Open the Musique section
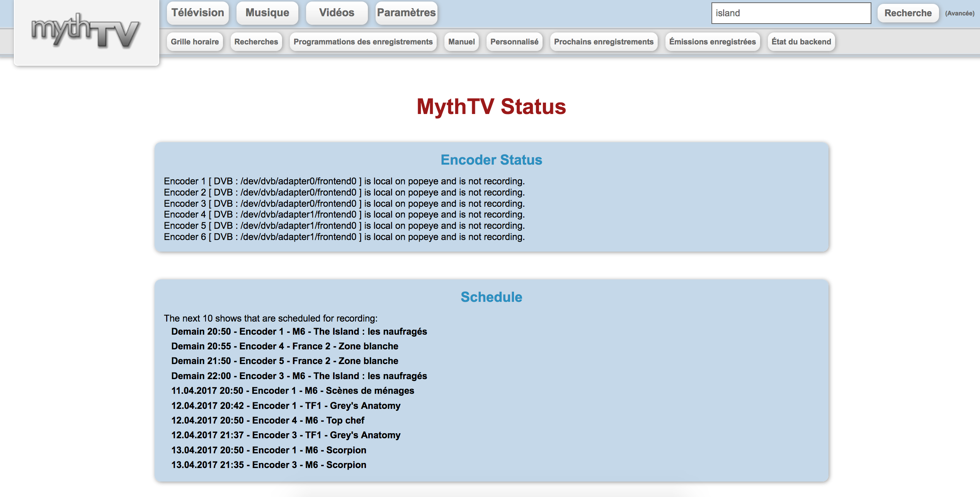 pyautogui.click(x=267, y=13)
